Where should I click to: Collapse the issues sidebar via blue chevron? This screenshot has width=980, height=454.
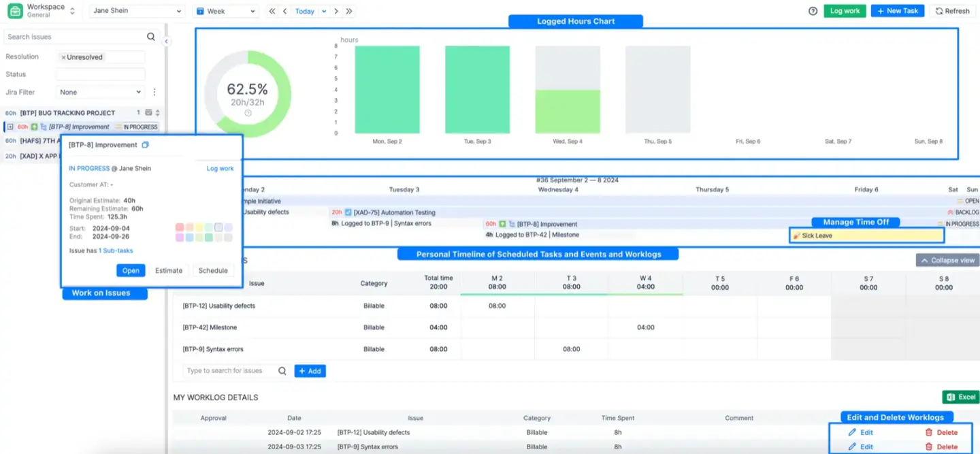pyautogui.click(x=165, y=40)
